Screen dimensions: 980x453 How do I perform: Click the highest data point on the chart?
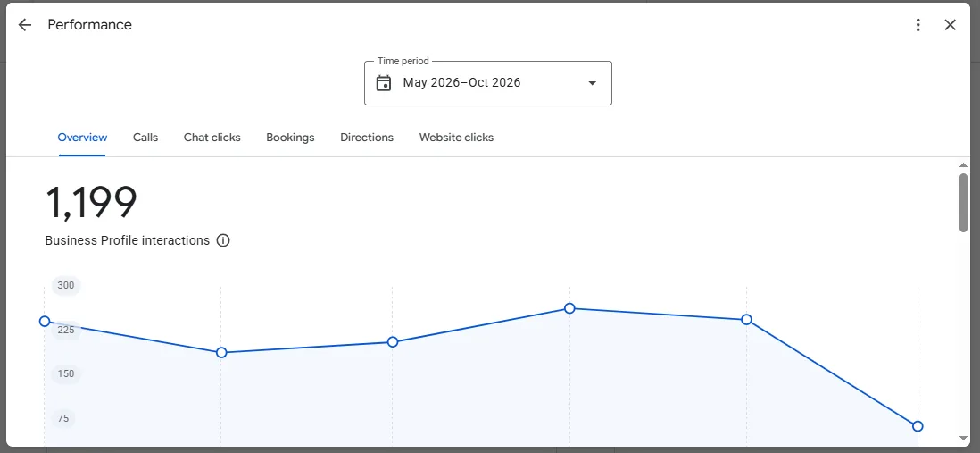569,308
